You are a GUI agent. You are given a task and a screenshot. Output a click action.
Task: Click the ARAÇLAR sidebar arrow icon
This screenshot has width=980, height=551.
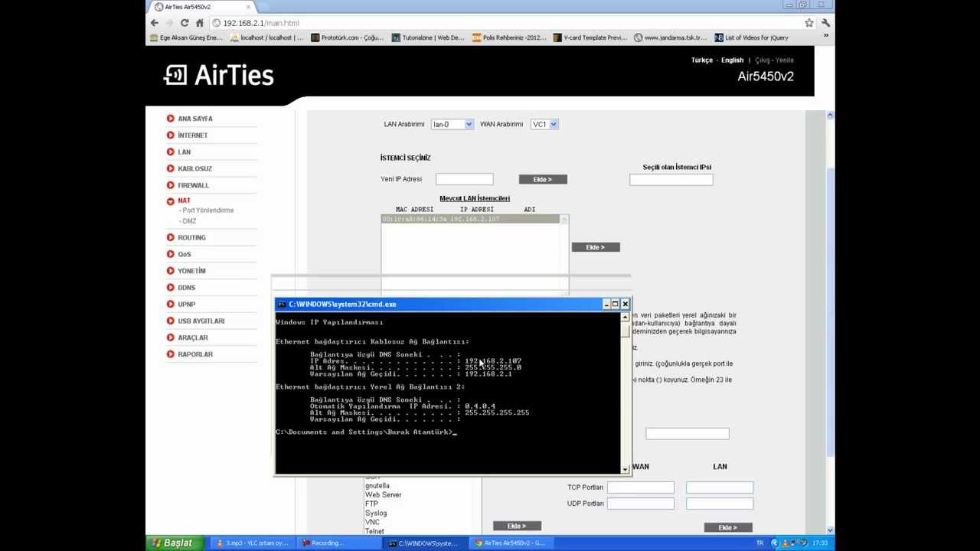(170, 337)
